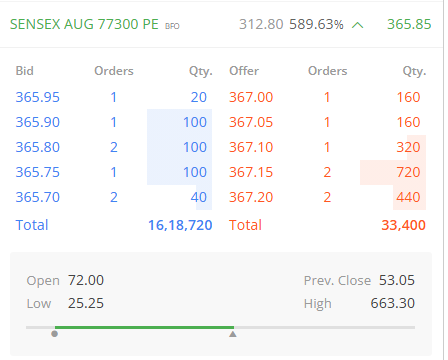
Task: Click Open value 72.00
Action: 86,280
